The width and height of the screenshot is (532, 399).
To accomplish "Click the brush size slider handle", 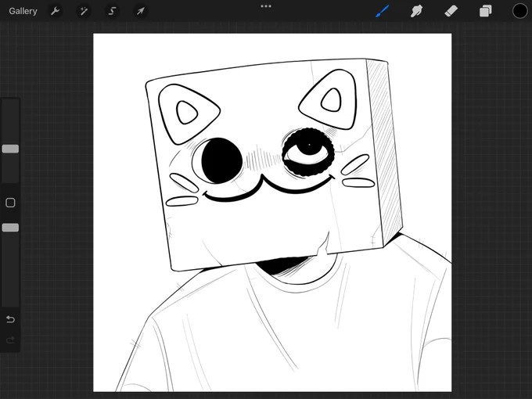I will click(10, 149).
